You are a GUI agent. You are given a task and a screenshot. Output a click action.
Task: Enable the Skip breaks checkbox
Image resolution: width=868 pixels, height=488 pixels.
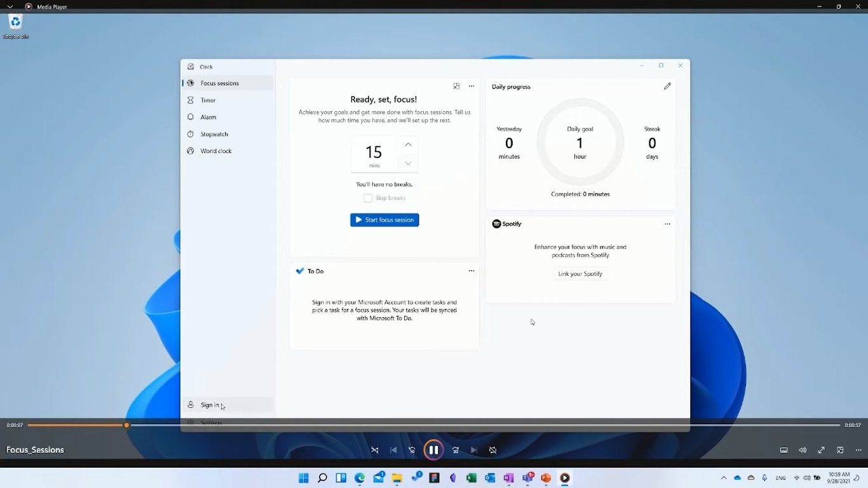click(367, 198)
